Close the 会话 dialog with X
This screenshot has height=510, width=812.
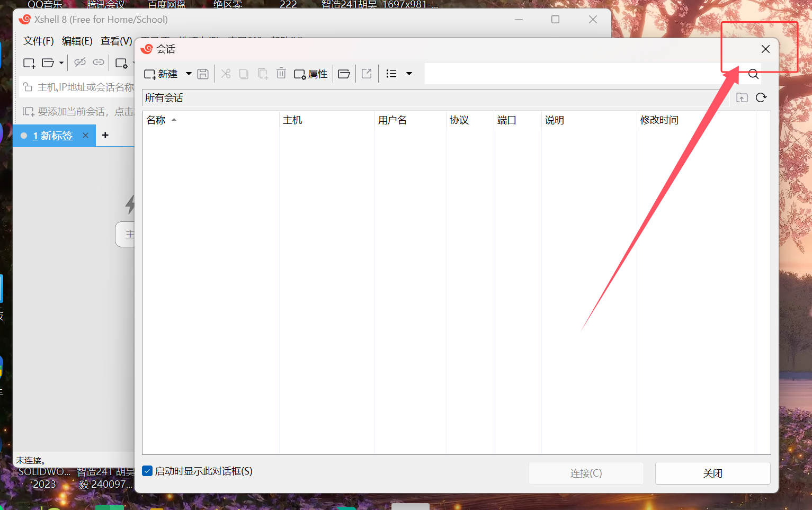point(765,49)
